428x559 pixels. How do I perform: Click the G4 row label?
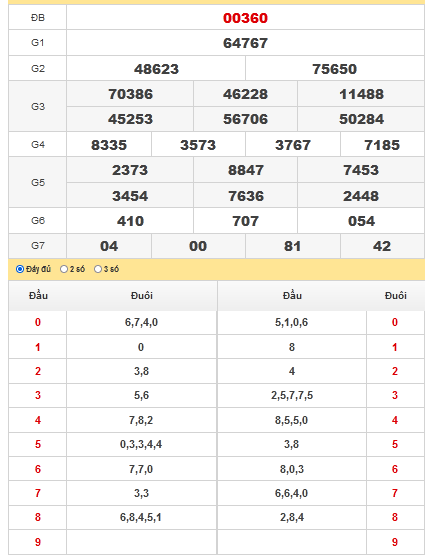tap(38, 144)
